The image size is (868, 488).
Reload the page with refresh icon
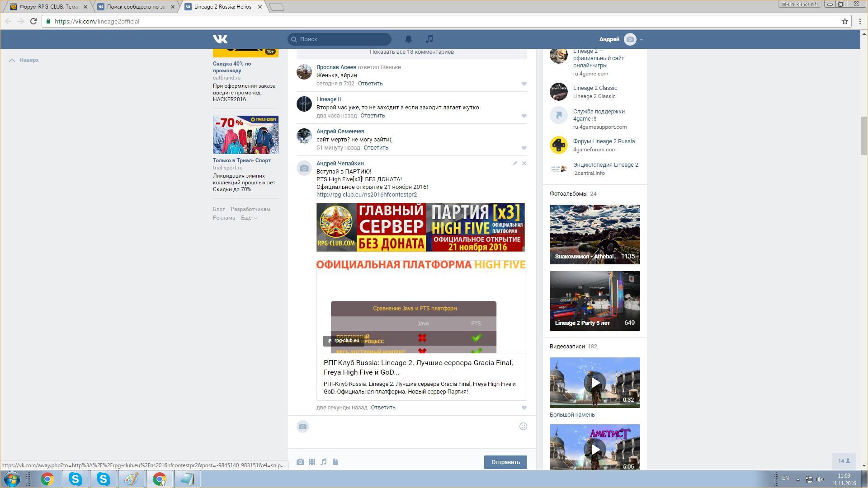pyautogui.click(x=33, y=21)
